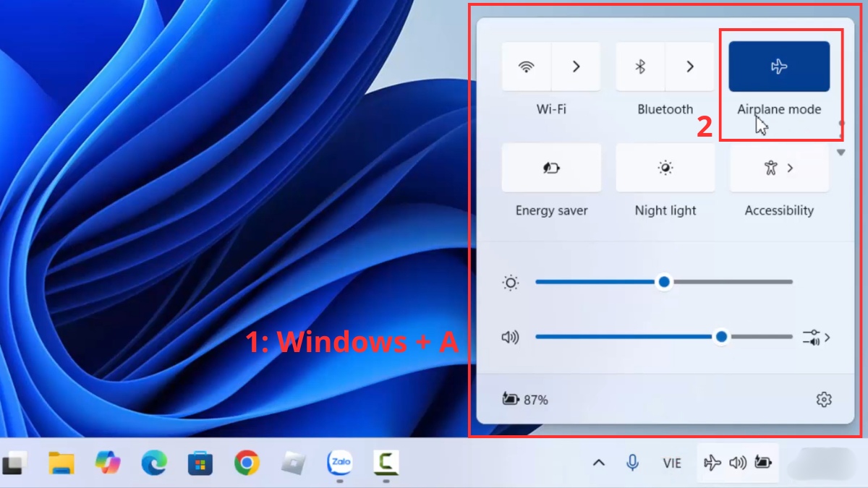Launch Copilot from the taskbar
The image size is (868, 488).
108,462
